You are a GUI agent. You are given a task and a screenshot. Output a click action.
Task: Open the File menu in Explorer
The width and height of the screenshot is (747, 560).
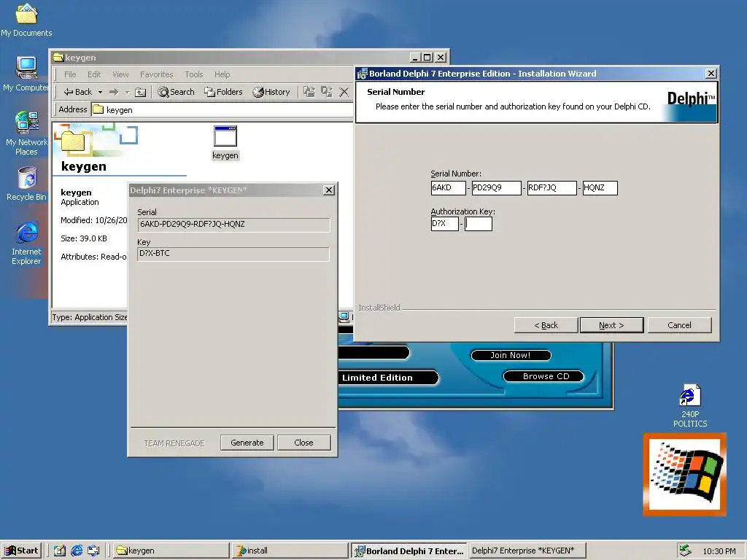click(x=70, y=74)
